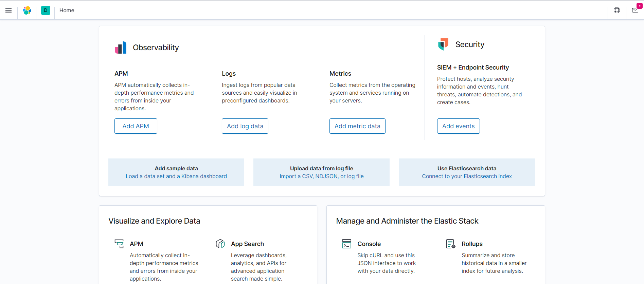644x284 pixels.
Task: Open the Console item
Action: [369, 244]
